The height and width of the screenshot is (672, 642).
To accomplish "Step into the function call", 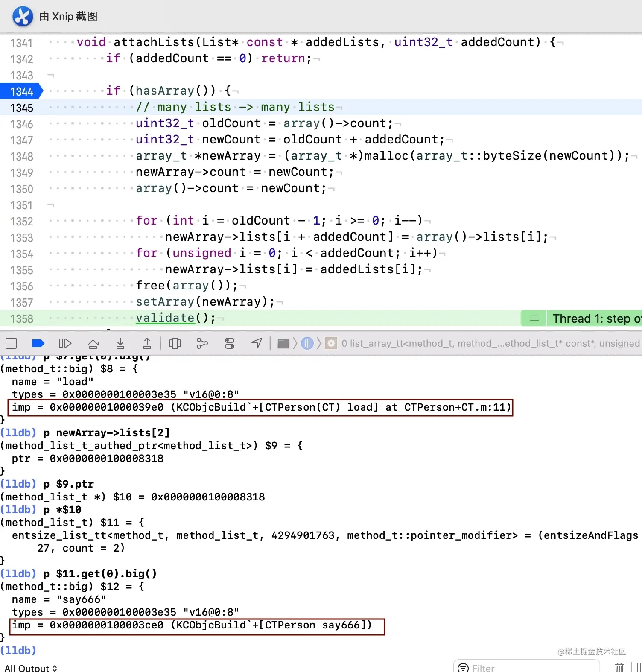I will [120, 343].
